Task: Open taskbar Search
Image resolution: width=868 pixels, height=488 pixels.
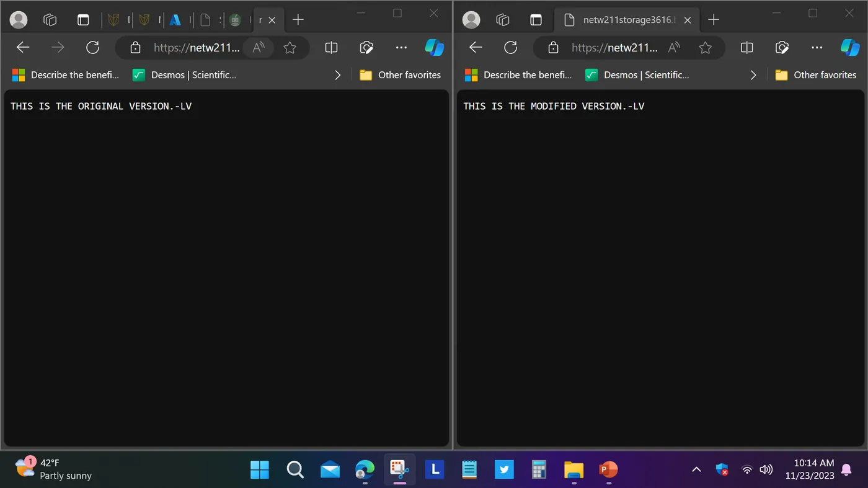Action: pyautogui.click(x=295, y=470)
